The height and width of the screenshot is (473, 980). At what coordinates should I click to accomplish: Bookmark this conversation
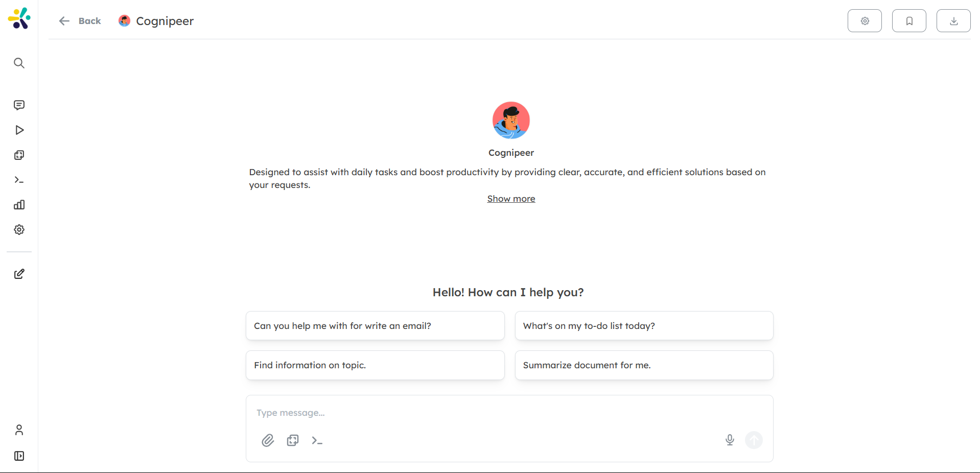pyautogui.click(x=909, y=20)
